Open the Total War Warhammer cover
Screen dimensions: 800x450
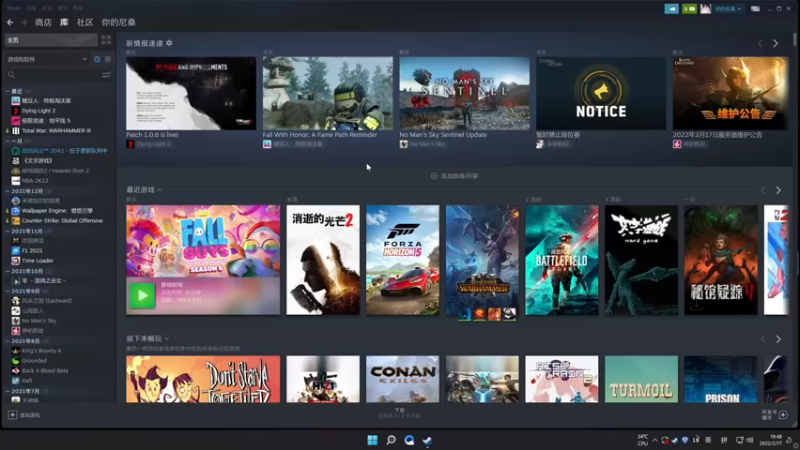[x=482, y=260]
